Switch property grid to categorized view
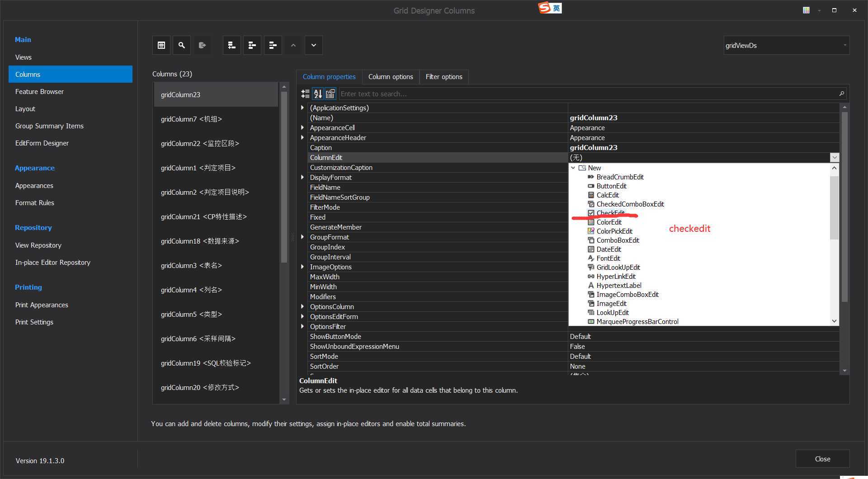Viewport: 868px width, 479px height. (306, 94)
